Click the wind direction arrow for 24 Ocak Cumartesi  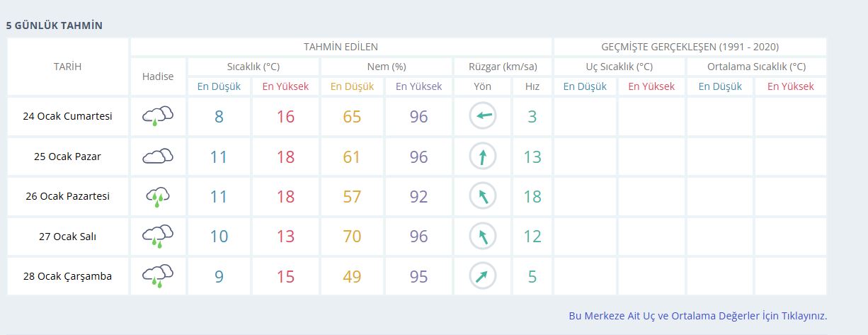(482, 116)
